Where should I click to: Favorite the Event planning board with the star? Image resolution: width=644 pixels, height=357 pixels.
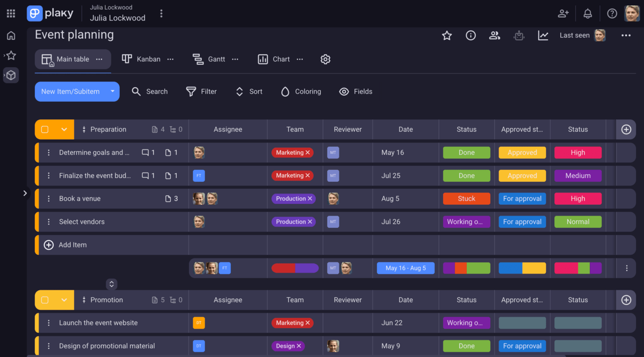coord(447,35)
